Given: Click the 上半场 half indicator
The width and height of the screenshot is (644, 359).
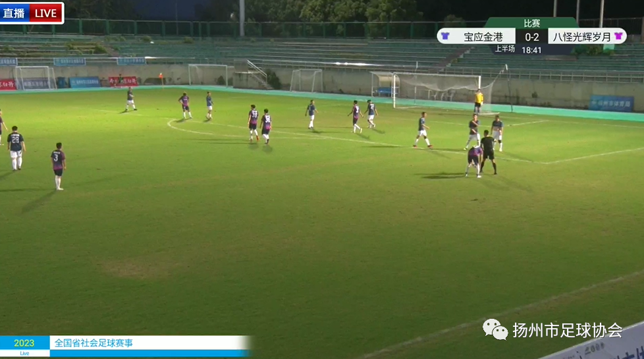Looking at the screenshot, I should click(505, 49).
